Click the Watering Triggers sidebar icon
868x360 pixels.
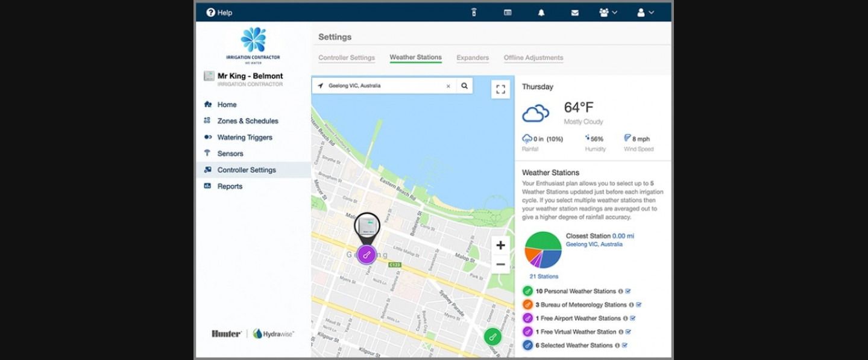207,137
